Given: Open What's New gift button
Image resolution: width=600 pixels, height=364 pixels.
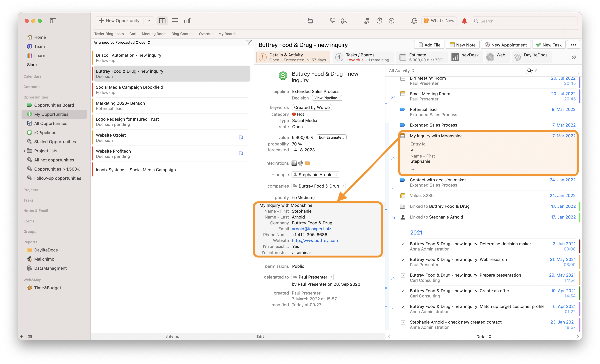Looking at the screenshot, I should pyautogui.click(x=439, y=21).
